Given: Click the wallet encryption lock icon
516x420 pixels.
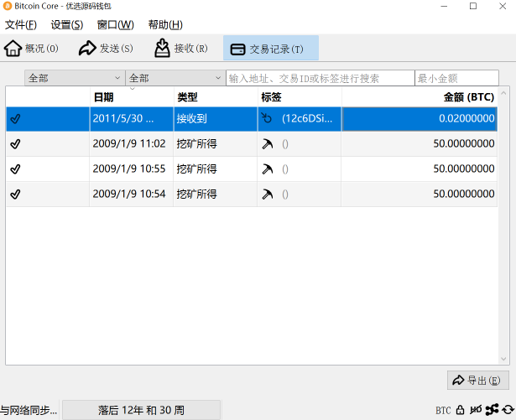Looking at the screenshot, I should (460, 411).
